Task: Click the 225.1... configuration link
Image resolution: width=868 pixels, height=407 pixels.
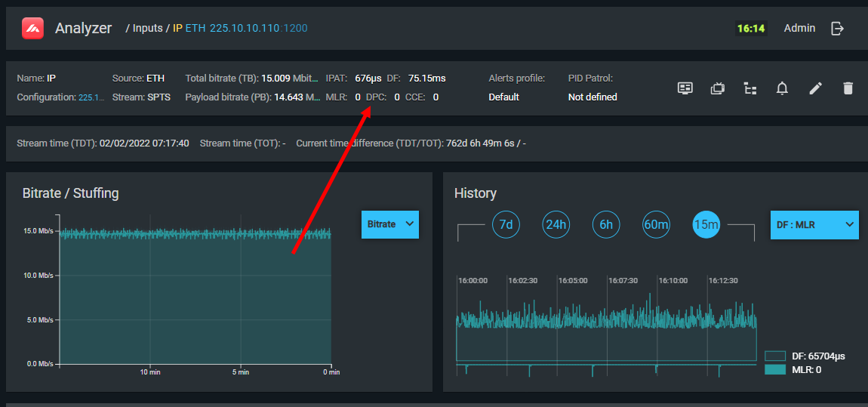Action: (91, 97)
